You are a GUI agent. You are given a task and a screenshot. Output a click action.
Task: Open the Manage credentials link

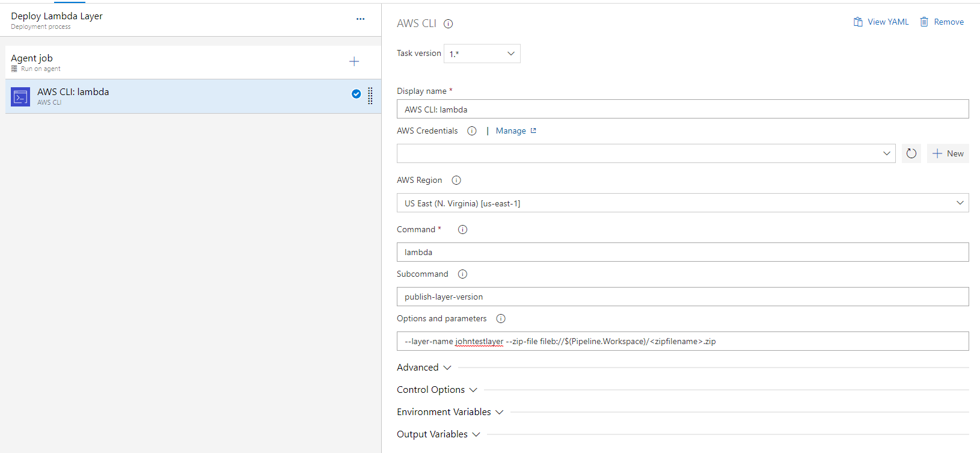click(510, 131)
